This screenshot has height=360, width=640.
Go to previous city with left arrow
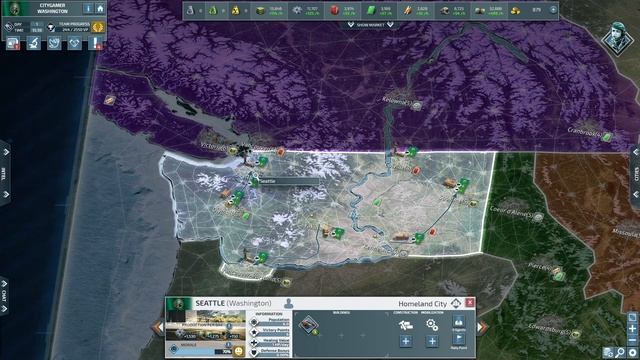tap(158, 327)
